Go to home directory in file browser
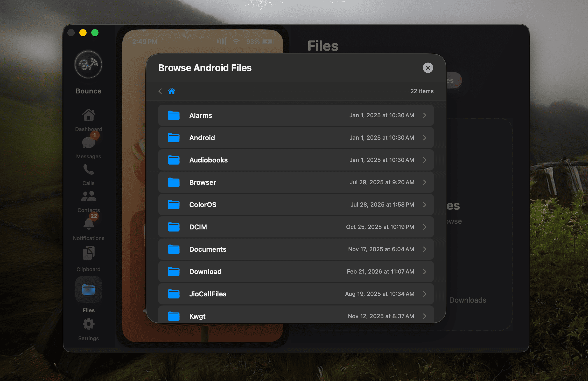Image resolution: width=588 pixels, height=381 pixels. (x=172, y=91)
